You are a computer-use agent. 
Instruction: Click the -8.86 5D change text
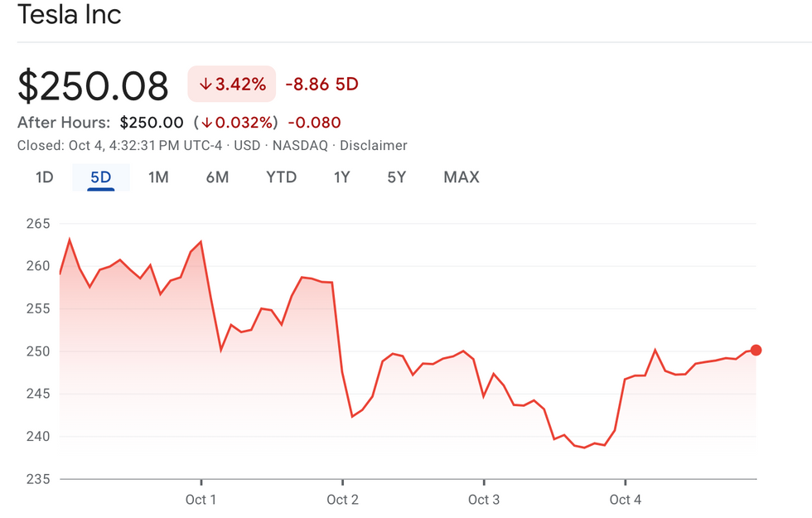[x=321, y=85]
